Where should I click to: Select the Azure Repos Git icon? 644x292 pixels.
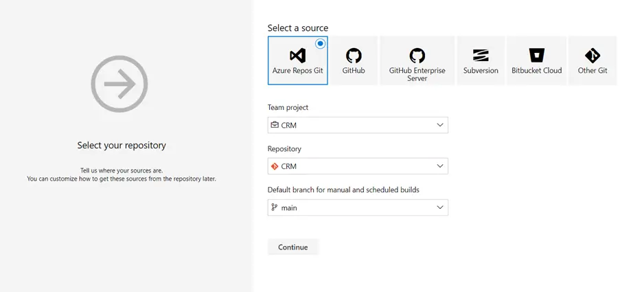point(297,56)
